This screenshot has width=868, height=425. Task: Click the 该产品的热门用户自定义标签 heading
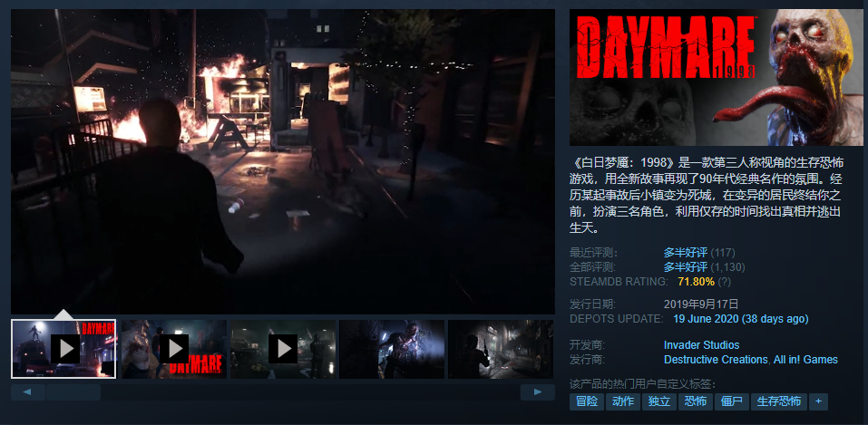pos(643,384)
